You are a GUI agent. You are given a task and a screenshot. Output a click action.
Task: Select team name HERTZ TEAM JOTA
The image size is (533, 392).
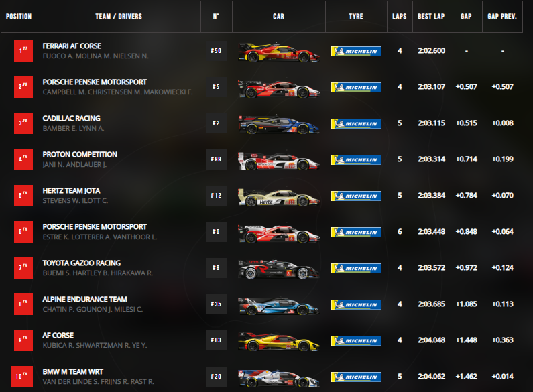71,190
